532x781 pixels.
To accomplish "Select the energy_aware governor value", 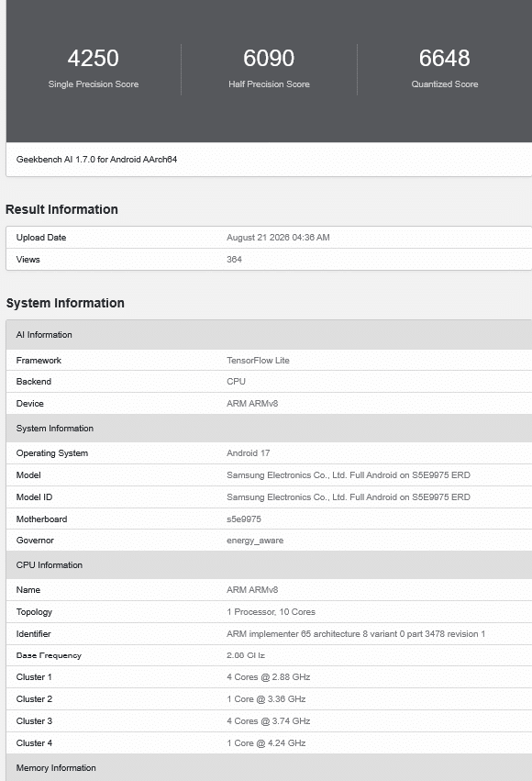I will 255,541.
